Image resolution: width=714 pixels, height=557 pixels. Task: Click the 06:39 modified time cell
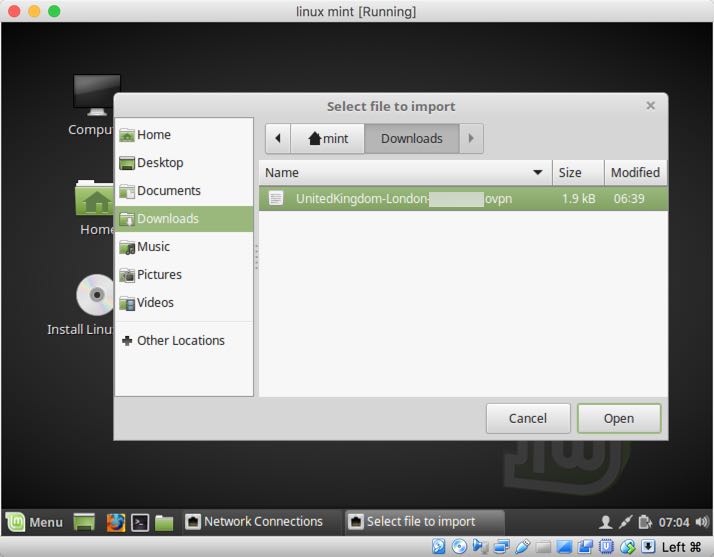click(629, 199)
